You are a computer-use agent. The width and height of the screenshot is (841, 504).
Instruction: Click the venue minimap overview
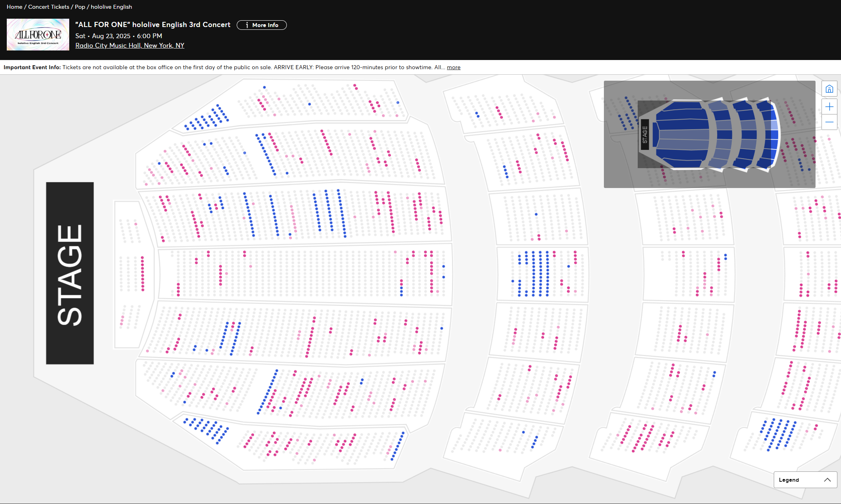(x=709, y=134)
